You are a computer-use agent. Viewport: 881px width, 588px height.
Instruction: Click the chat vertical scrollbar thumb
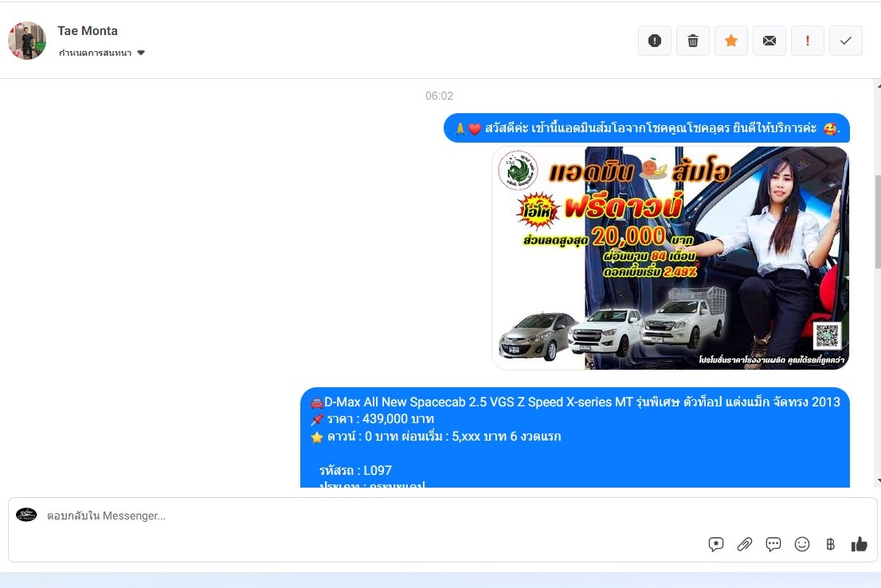tap(878, 222)
